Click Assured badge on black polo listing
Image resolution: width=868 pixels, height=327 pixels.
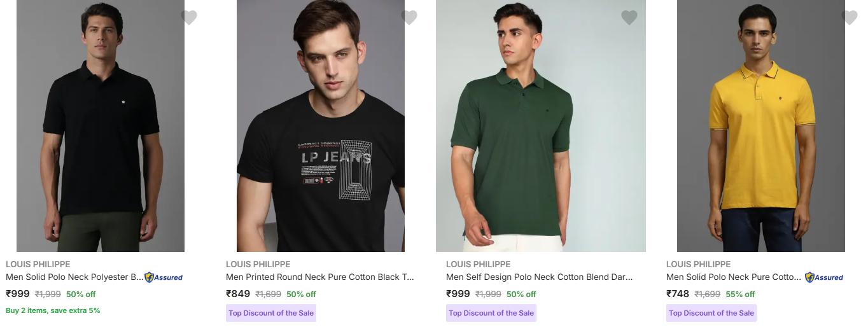point(164,277)
